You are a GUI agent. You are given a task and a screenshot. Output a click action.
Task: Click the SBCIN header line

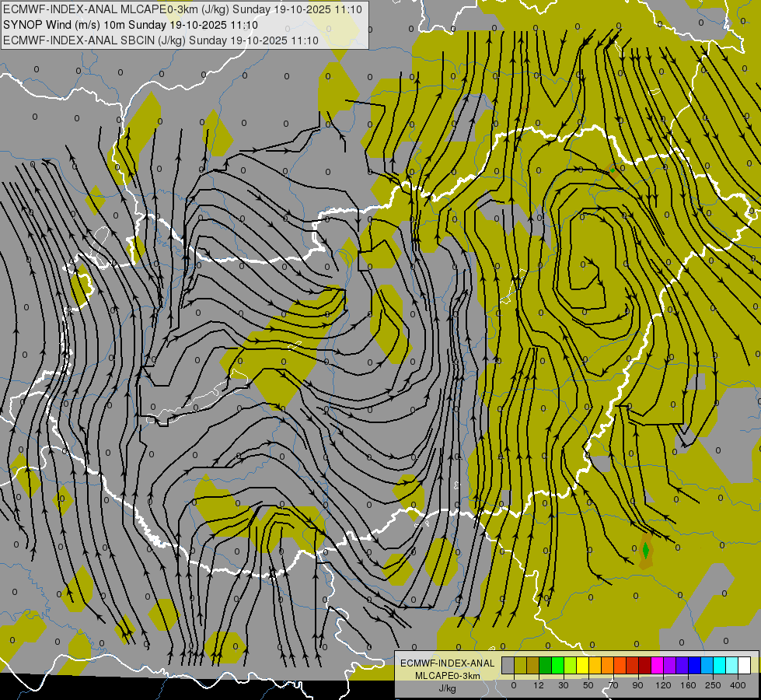pyautogui.click(x=161, y=40)
